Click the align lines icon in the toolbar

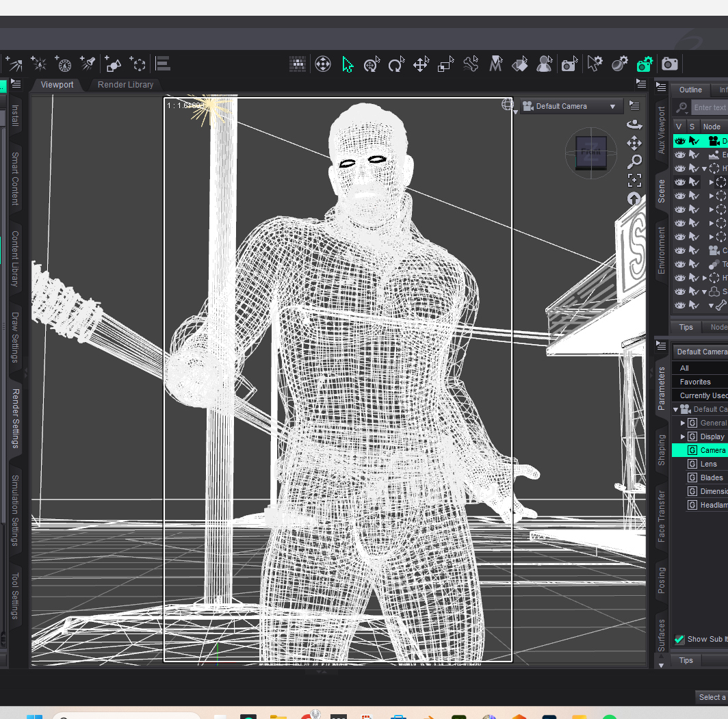[x=163, y=64]
